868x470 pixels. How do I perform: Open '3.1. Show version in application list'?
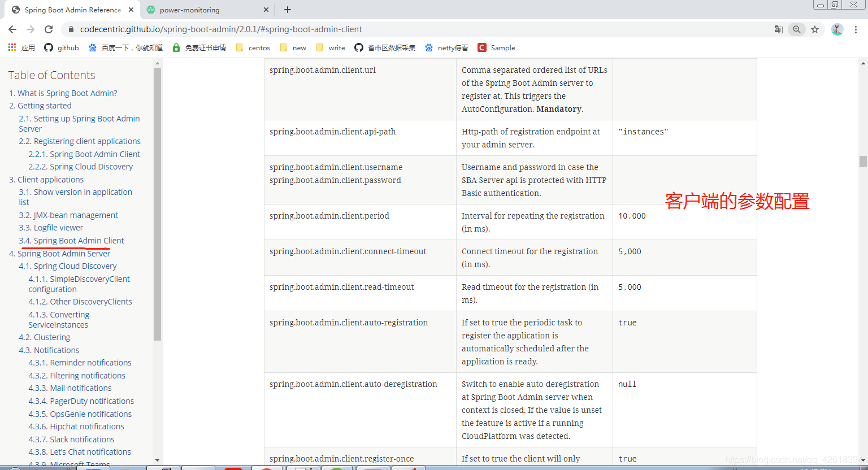[x=75, y=197]
